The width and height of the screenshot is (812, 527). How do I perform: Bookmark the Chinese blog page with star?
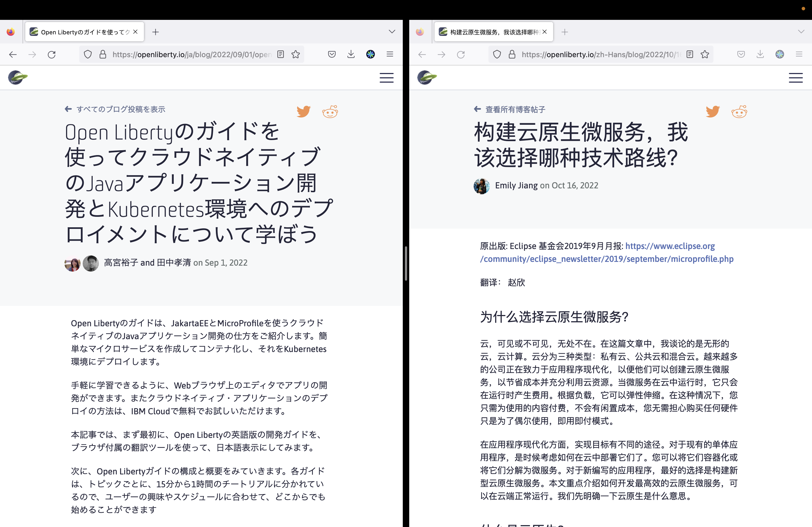point(705,54)
